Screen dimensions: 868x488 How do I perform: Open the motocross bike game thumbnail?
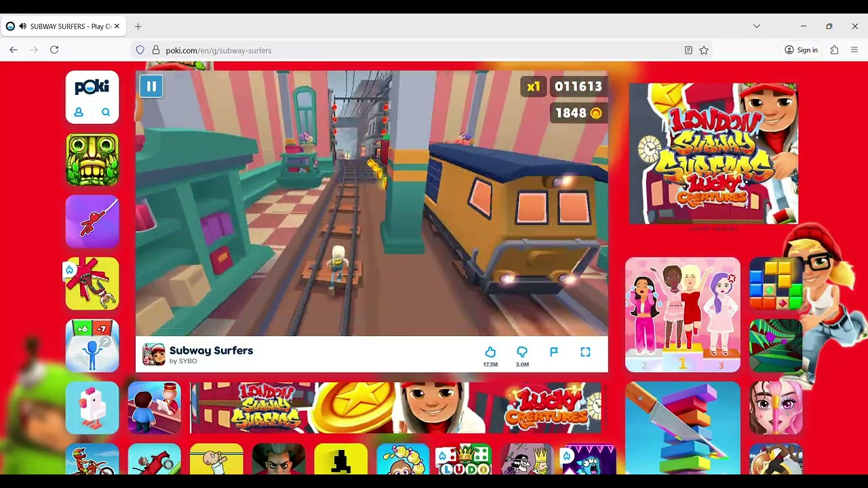click(92, 459)
